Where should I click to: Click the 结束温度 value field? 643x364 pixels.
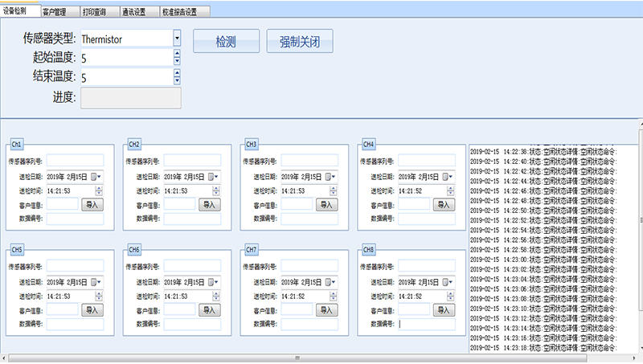tap(127, 77)
